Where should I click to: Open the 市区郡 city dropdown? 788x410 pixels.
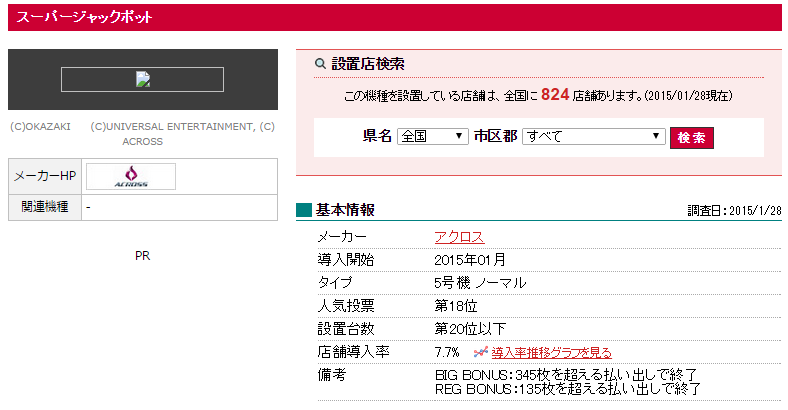tap(594, 136)
